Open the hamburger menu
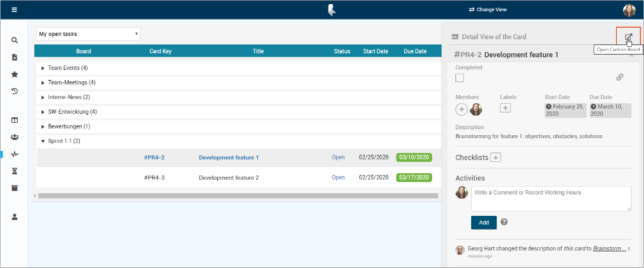The height and width of the screenshot is (268, 644). tap(14, 9)
